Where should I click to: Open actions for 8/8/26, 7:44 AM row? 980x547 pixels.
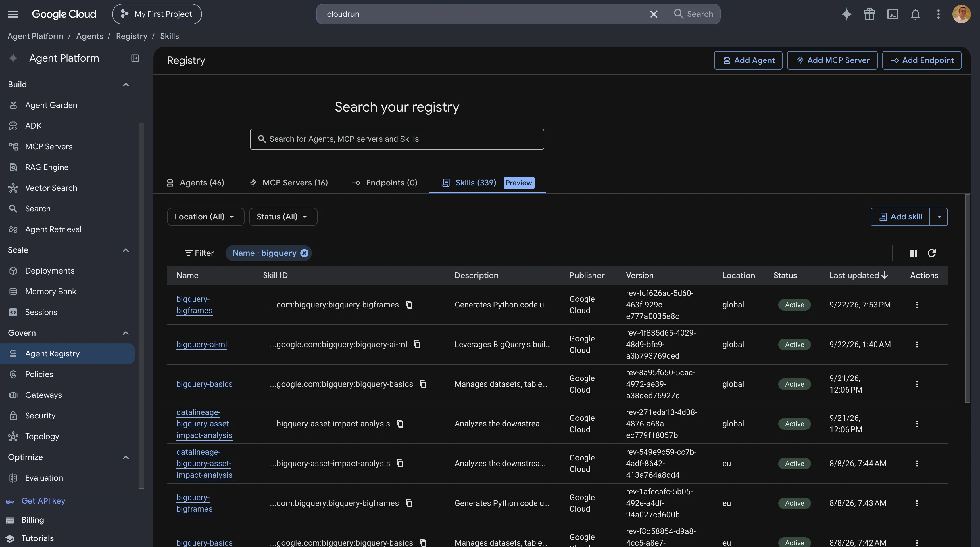pyautogui.click(x=917, y=464)
